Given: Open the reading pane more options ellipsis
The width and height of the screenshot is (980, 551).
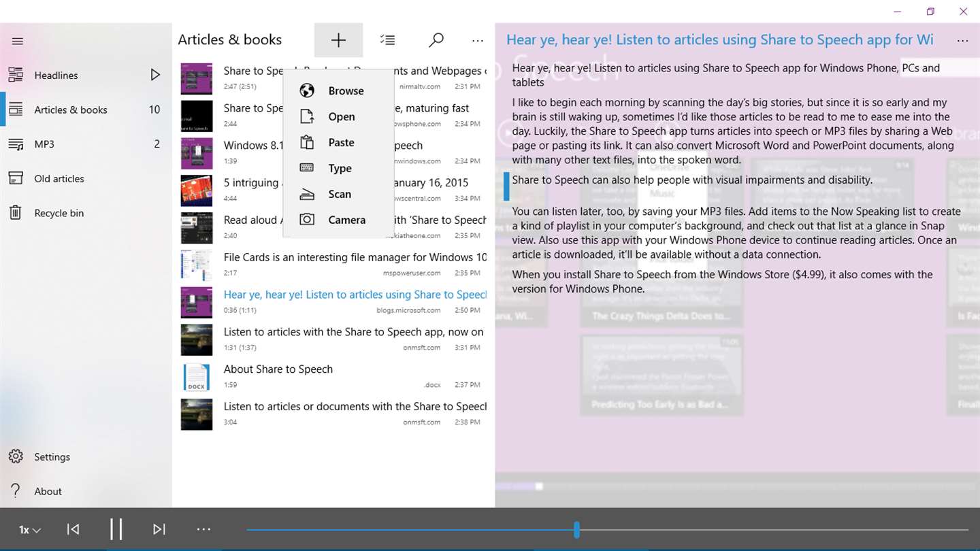Looking at the screenshot, I should [962, 41].
